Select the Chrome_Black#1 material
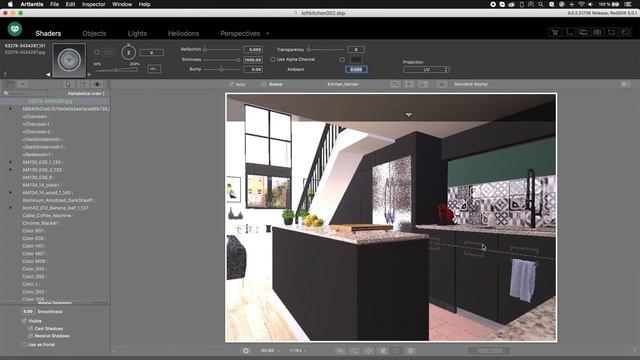 (x=40, y=223)
